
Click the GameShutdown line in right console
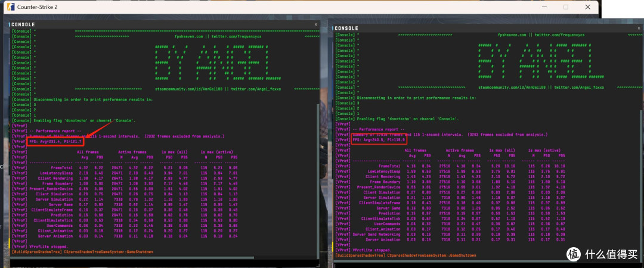406,255
